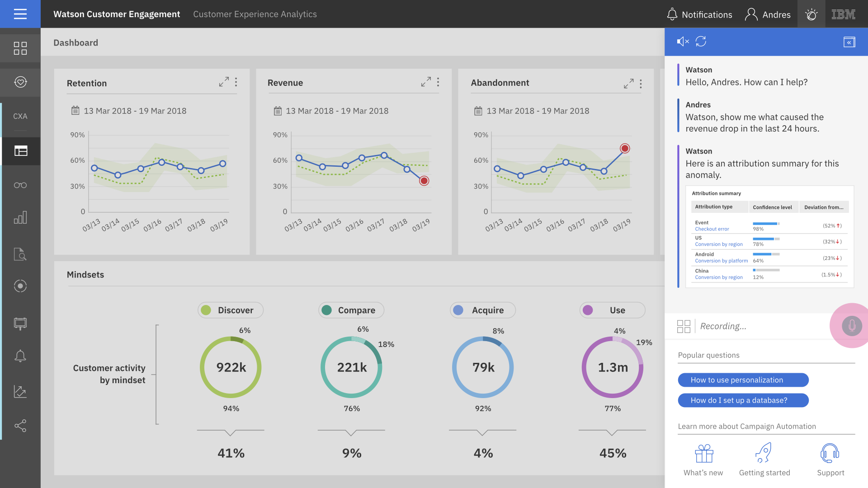The height and width of the screenshot is (488, 868).
Task: Select the Discover mindset pill
Action: (x=231, y=310)
